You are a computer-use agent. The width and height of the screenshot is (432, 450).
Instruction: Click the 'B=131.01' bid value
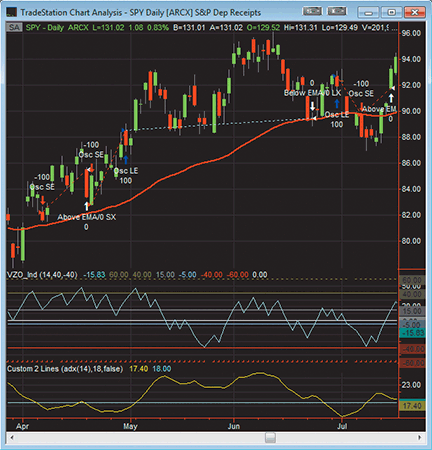(x=189, y=27)
